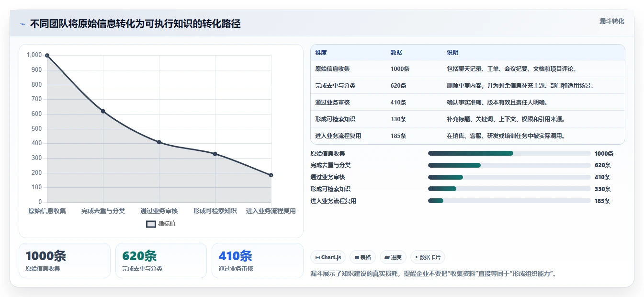Open the 410条 通过业务审核 data card

[257, 261]
